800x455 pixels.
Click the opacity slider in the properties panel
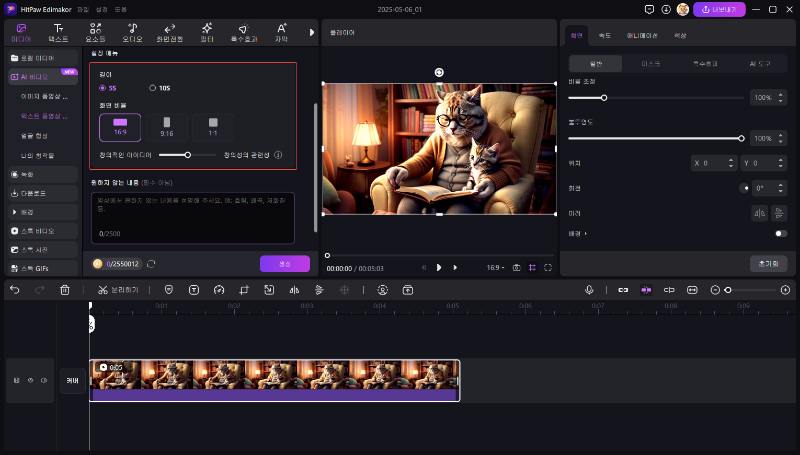(655, 138)
